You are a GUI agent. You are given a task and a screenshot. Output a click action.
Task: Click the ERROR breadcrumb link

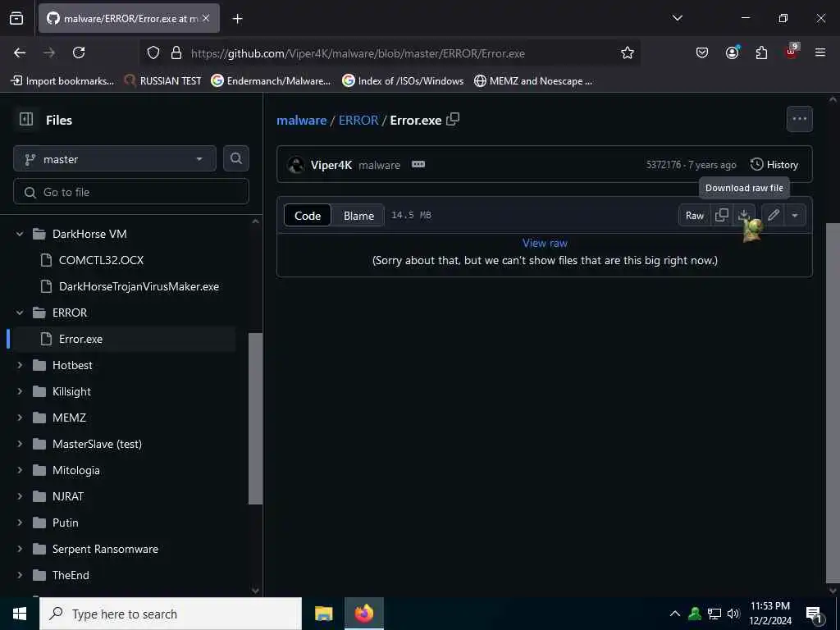tap(358, 120)
